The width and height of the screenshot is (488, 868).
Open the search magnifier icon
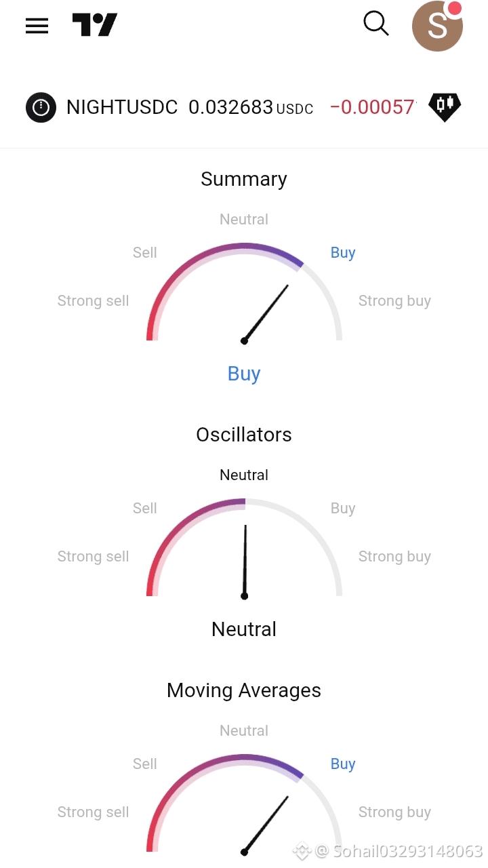(x=376, y=24)
